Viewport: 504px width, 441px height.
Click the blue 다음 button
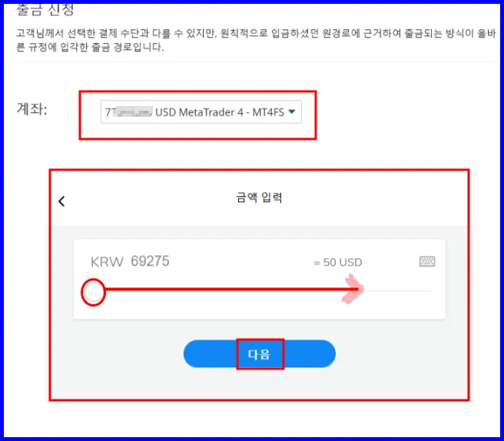coord(260,353)
